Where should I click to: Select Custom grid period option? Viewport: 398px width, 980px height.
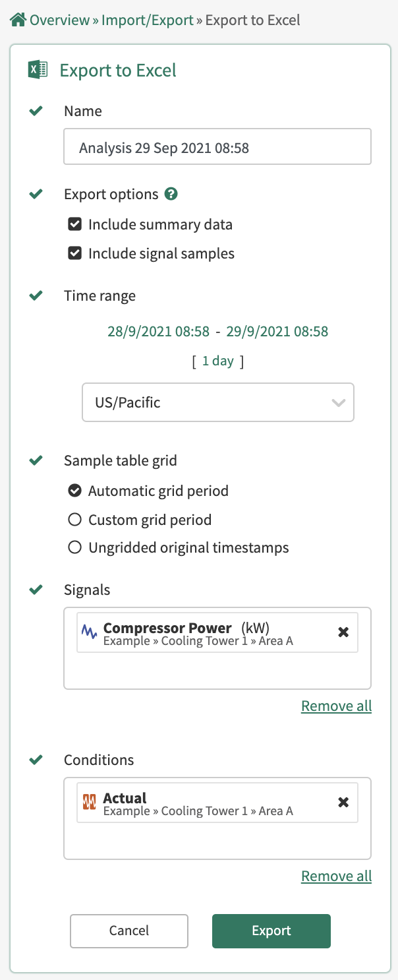pyautogui.click(x=75, y=520)
